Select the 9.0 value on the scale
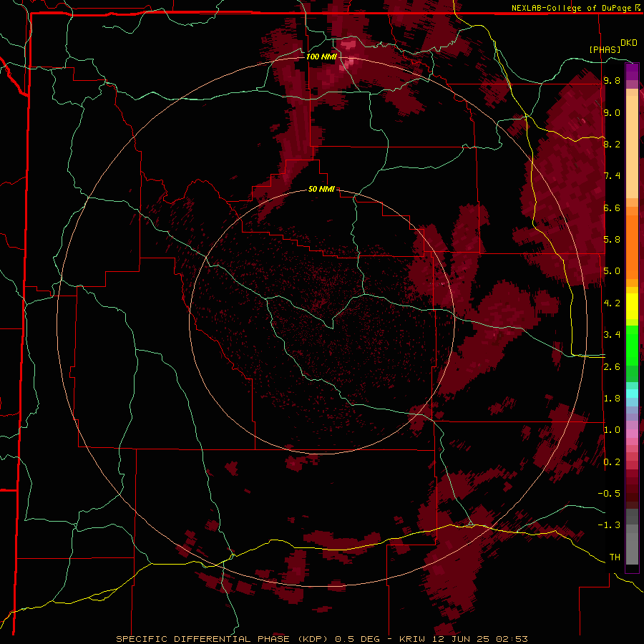 (612, 112)
